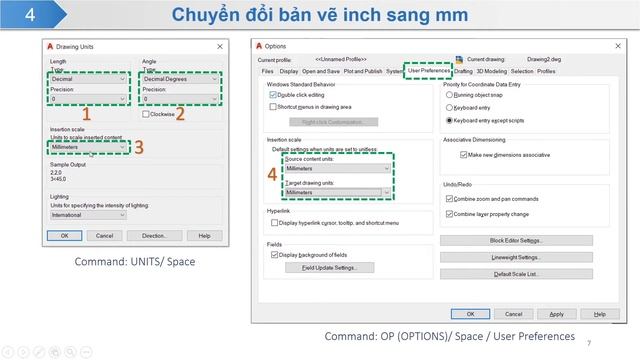Select the User Preferences tab
This screenshot has height=360, width=640.
429,71
